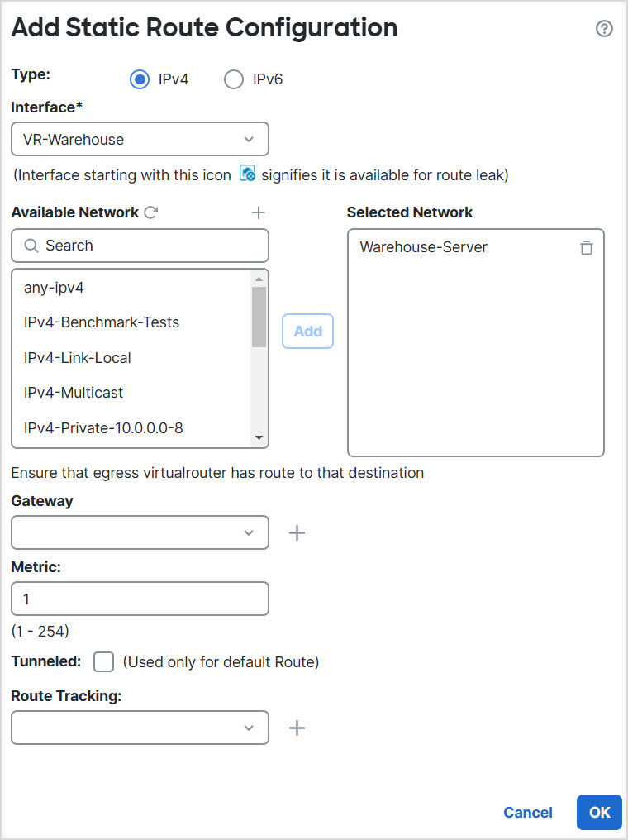Enable the Tunneled checkbox
Screen dimensions: 628x840
pos(104,661)
